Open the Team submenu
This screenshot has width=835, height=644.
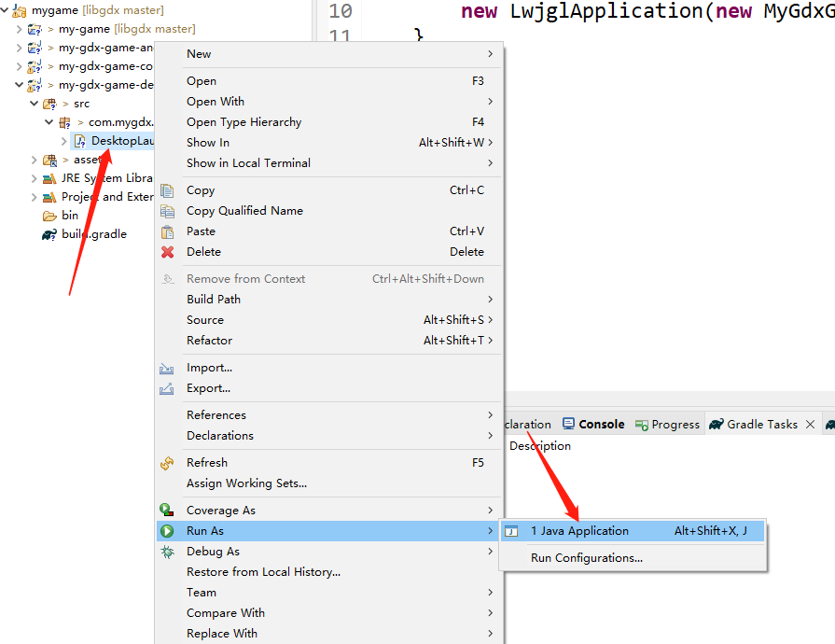tap(328, 593)
